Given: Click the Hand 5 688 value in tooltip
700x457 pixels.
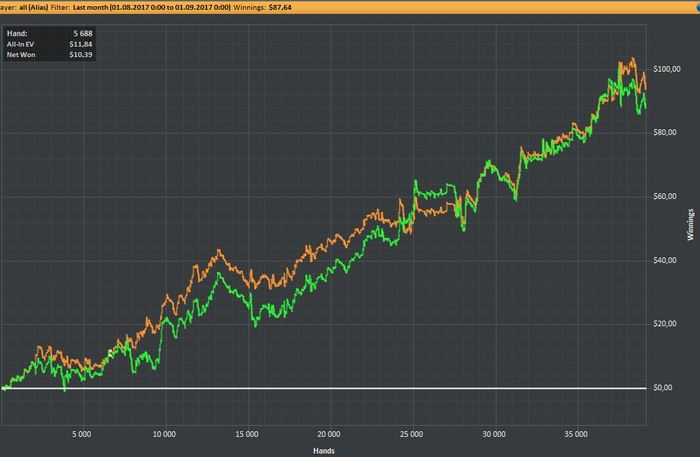Looking at the screenshot, I should [x=83, y=33].
